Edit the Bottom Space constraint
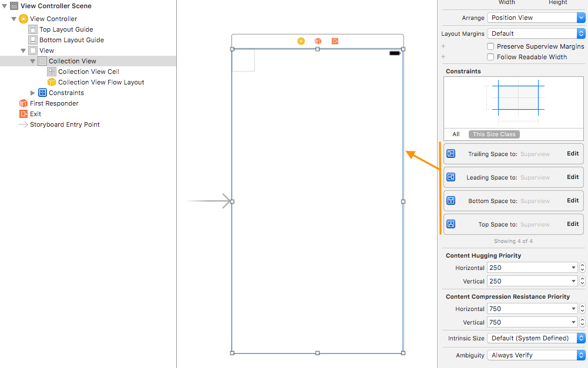The width and height of the screenshot is (588, 368). coord(573,201)
